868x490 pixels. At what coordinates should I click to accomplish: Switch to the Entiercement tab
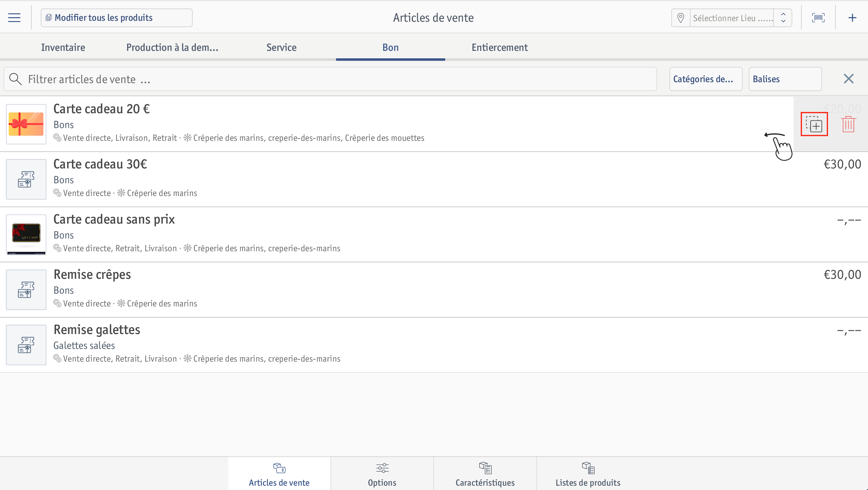499,47
